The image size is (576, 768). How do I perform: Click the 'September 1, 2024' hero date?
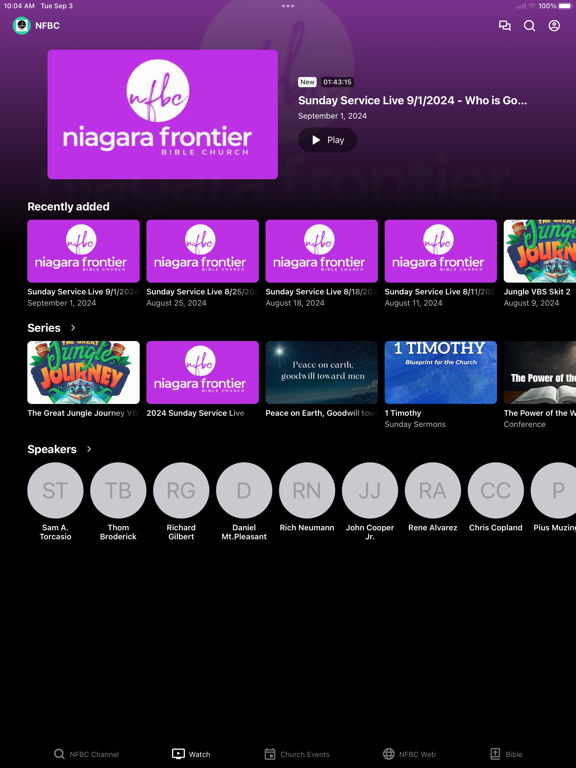coord(333,116)
